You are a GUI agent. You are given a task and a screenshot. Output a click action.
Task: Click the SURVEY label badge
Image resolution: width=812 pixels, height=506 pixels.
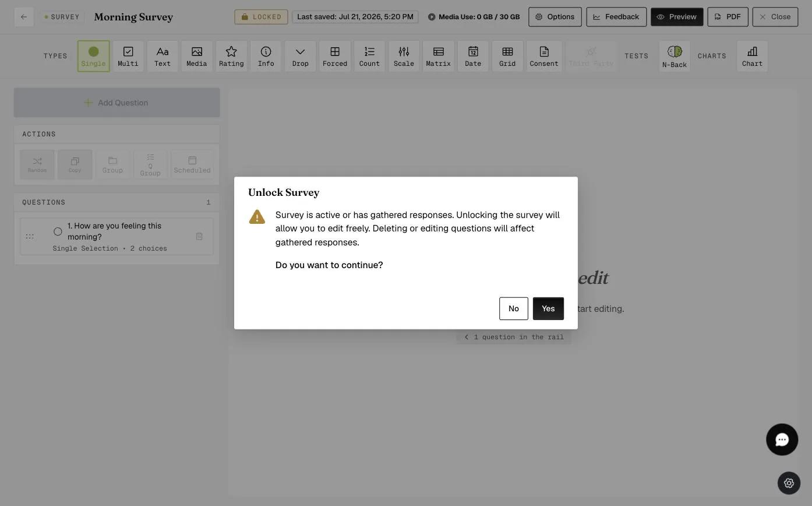click(x=62, y=17)
